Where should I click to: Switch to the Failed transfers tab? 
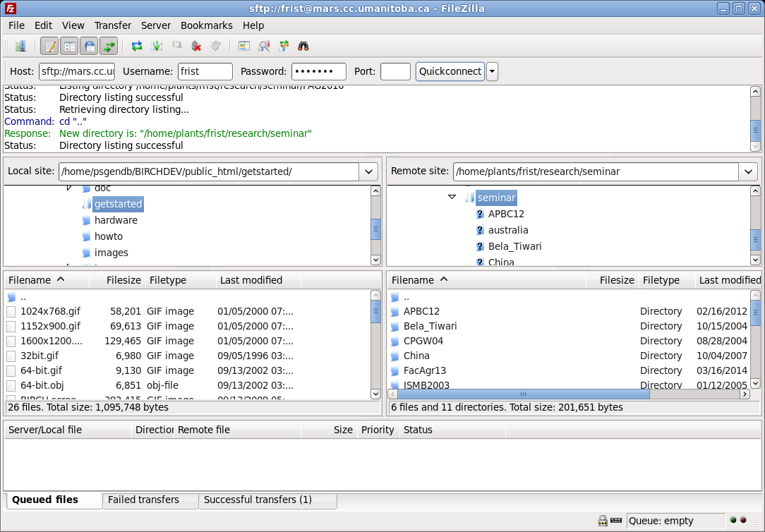(x=143, y=500)
